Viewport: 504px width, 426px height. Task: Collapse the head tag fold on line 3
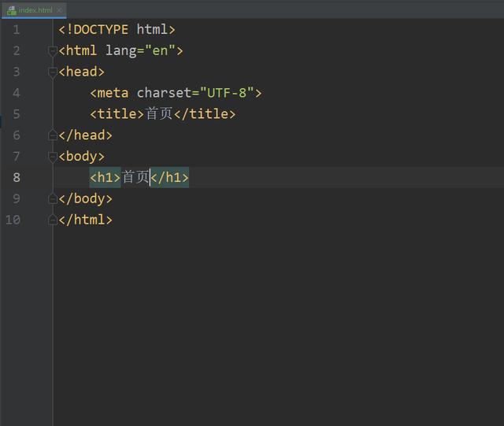click(x=53, y=72)
